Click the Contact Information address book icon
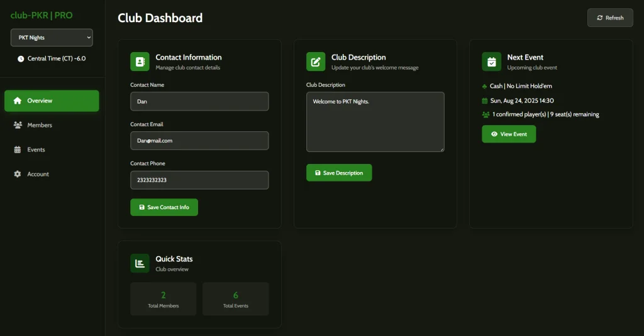The width and height of the screenshot is (644, 336). click(x=140, y=62)
